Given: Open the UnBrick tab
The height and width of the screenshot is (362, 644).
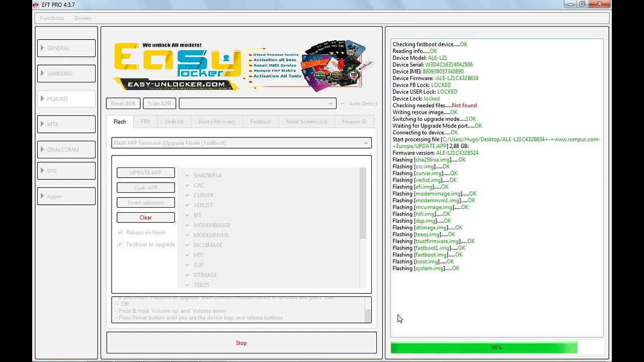Looking at the screenshot, I should coord(174,122).
